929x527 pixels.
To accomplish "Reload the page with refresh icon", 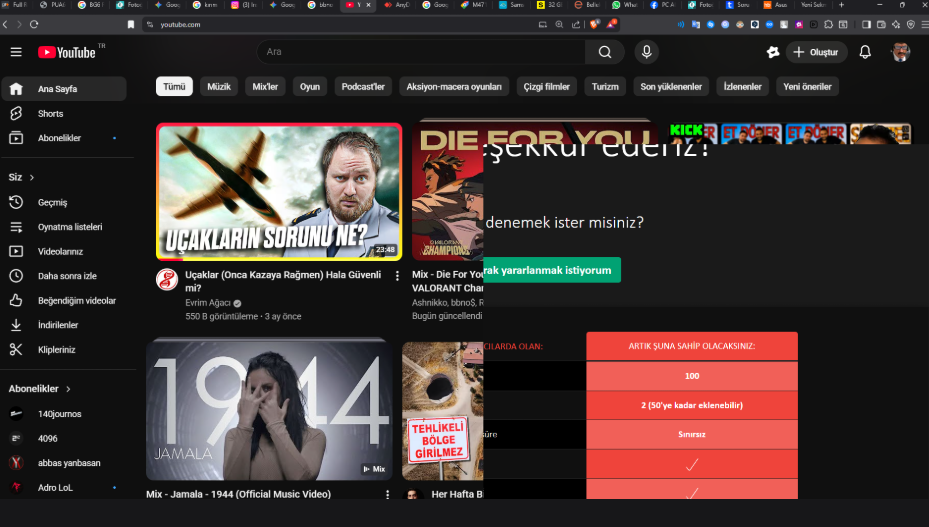I will click(34, 24).
